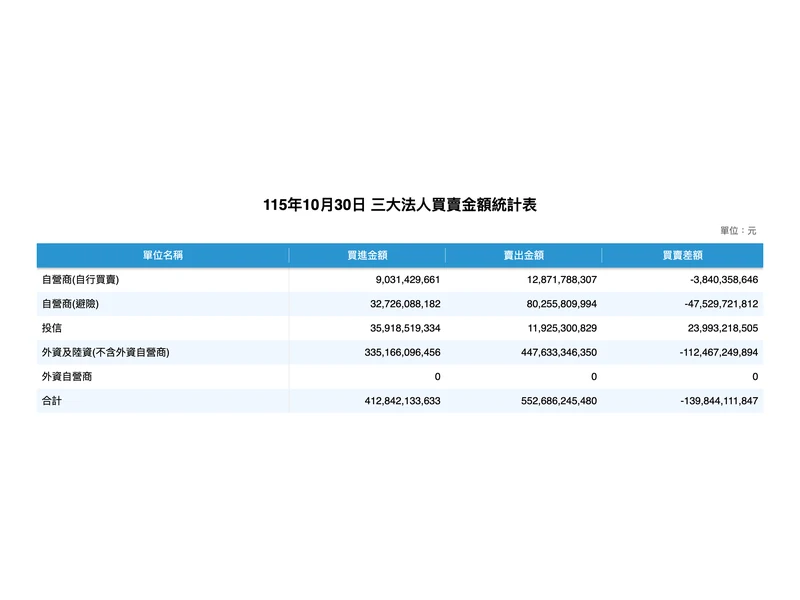Click 外資自營商 buy amount 0
The width and height of the screenshot is (800, 600).
(x=437, y=377)
